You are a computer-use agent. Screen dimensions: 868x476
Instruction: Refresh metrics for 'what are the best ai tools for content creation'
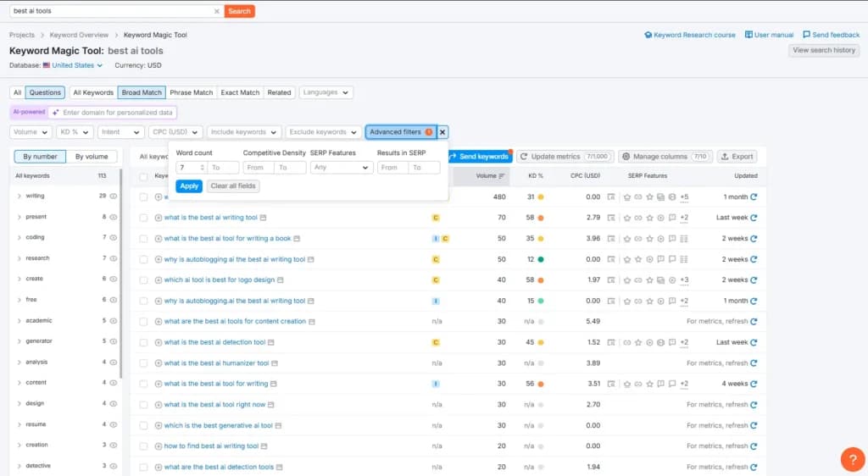pos(754,321)
